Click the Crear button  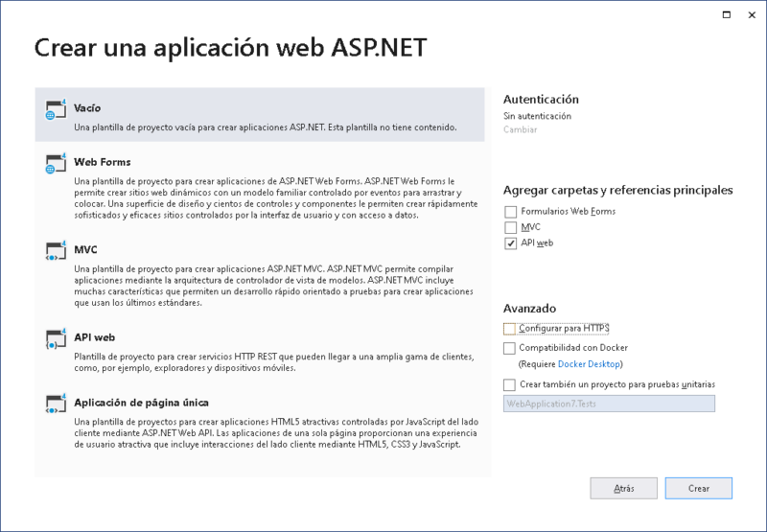pos(699,489)
